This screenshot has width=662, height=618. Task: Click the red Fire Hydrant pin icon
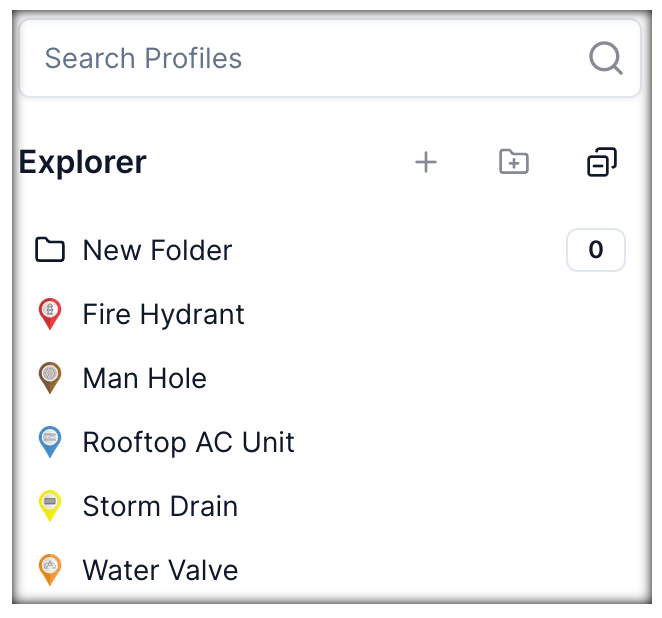click(50, 315)
